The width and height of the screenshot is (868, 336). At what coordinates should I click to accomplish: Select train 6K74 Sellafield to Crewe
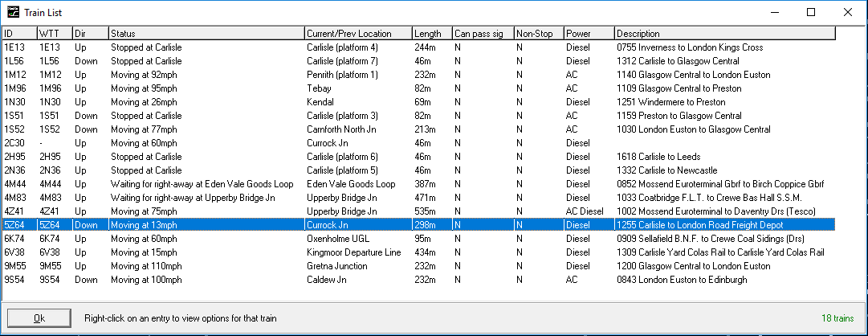point(418,239)
